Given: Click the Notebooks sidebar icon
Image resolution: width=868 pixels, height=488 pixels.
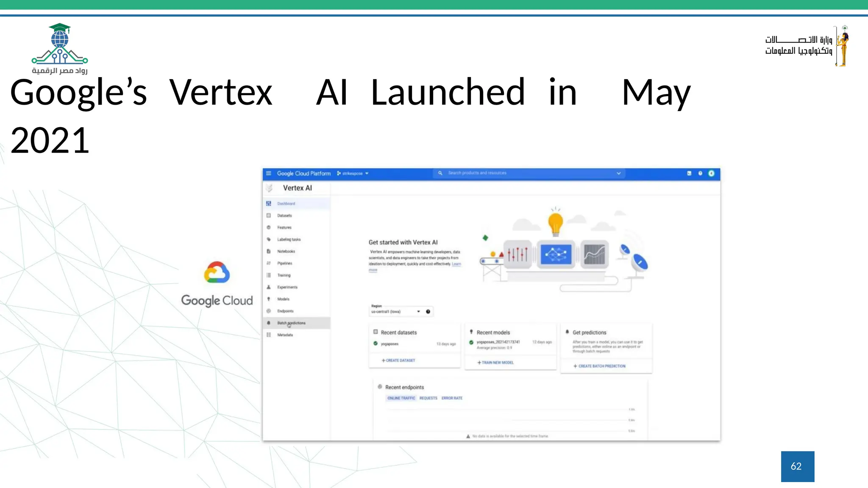Looking at the screenshot, I should coord(268,251).
